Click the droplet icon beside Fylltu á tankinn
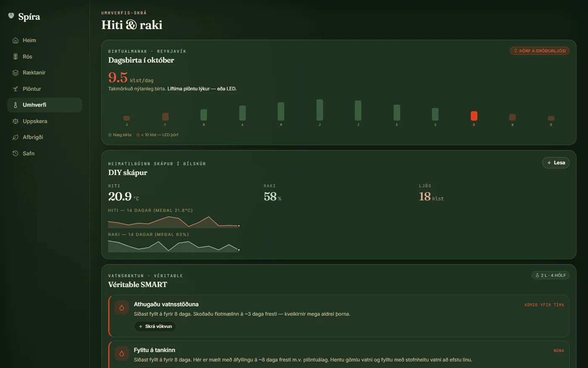Viewport: 588px width, 368px height. [x=121, y=353]
